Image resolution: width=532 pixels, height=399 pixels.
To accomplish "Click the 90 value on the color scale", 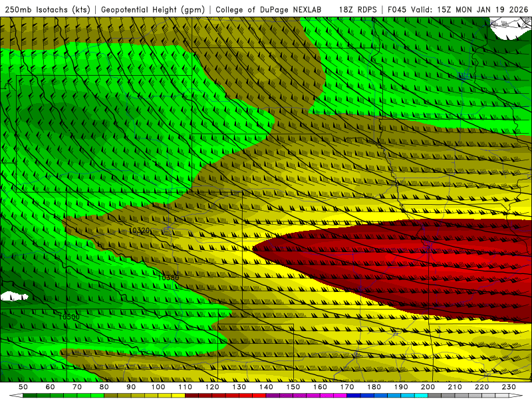I will (131, 387).
